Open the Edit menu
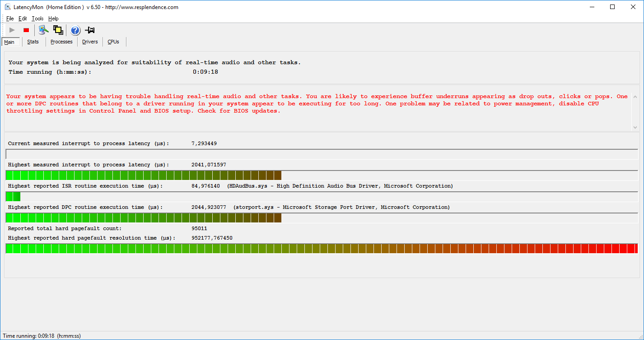Image resolution: width=644 pixels, height=340 pixels. [23, 19]
